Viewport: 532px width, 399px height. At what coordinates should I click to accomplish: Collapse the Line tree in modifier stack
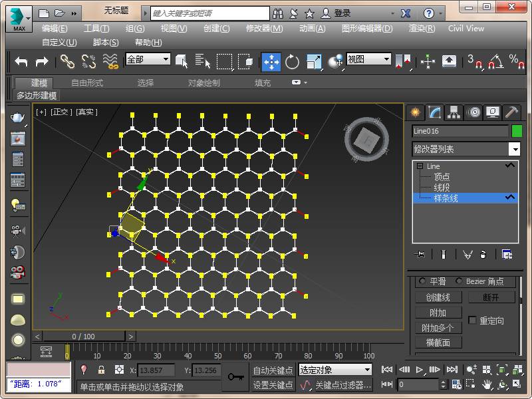(420, 166)
